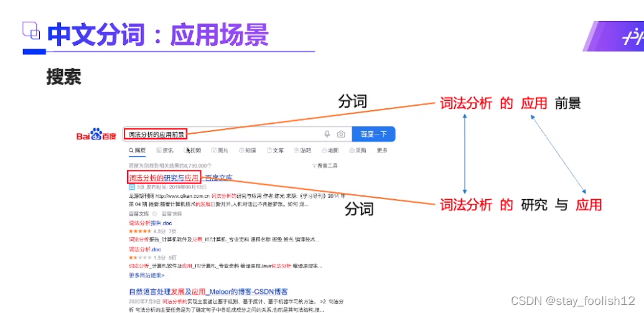Click the purple logo at top right
The height and width of the screenshot is (313, 644).
click(x=614, y=36)
